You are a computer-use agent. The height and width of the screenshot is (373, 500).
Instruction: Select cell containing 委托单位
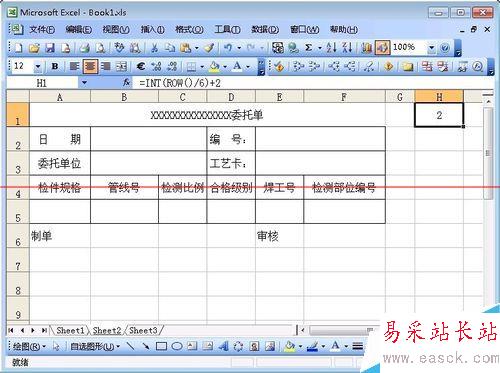click(x=60, y=163)
